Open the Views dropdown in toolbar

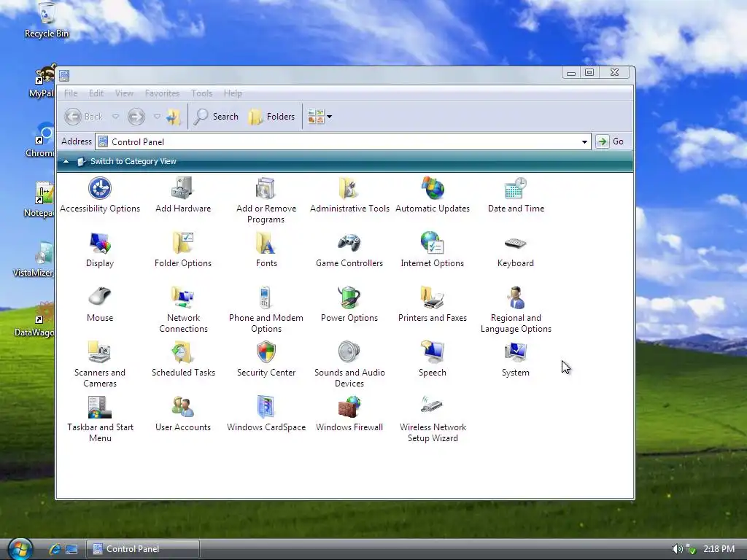(x=320, y=116)
